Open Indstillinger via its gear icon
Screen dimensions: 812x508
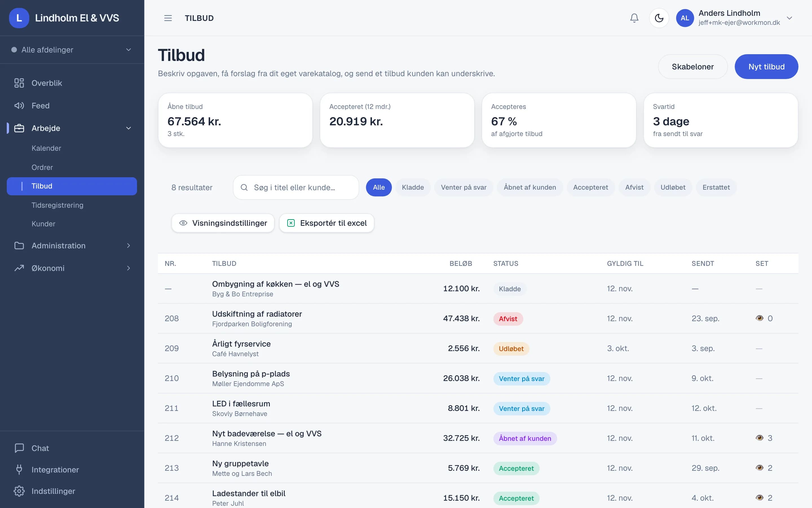19,491
